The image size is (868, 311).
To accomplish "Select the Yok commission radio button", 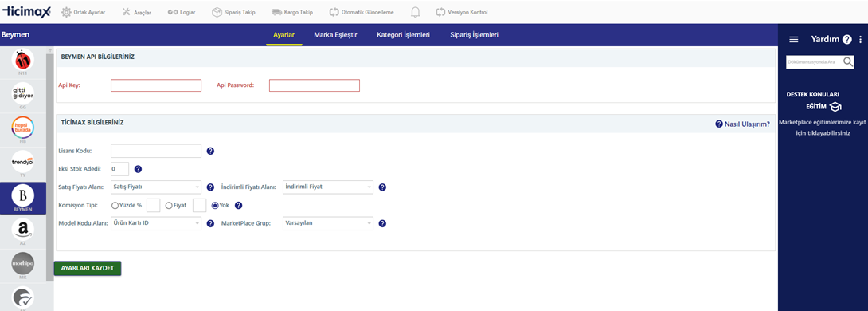I will pyautogui.click(x=215, y=205).
